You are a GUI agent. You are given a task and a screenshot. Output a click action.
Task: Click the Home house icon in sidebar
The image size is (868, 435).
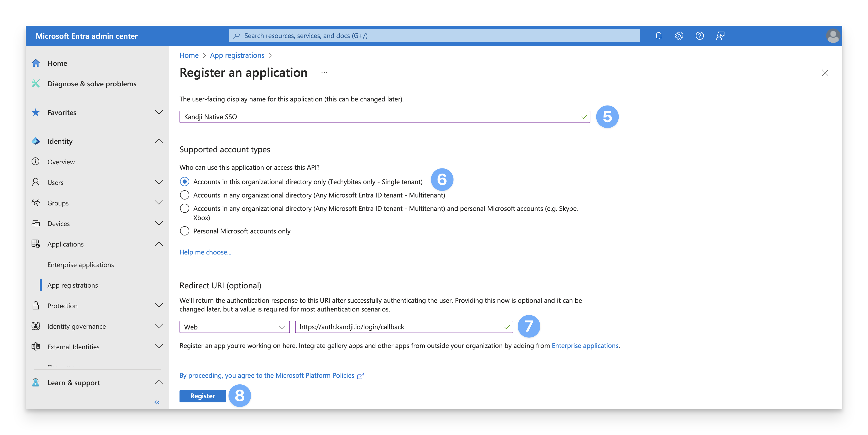(x=36, y=63)
